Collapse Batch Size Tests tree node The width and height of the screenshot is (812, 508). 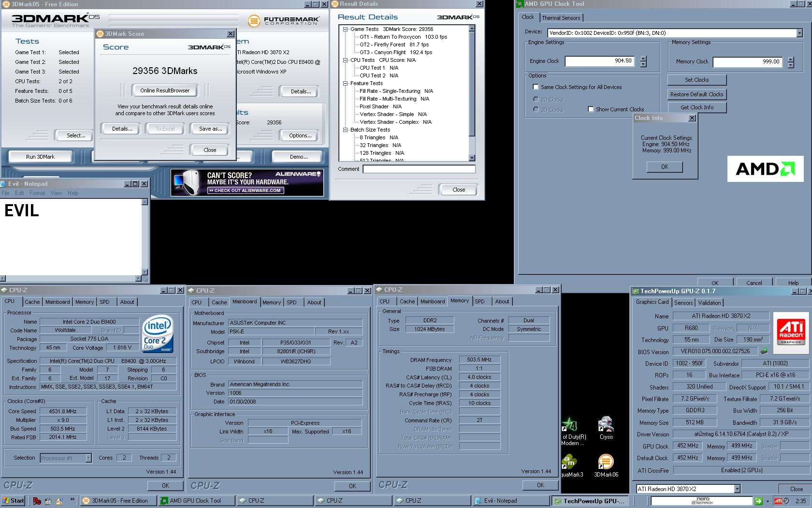pos(346,130)
